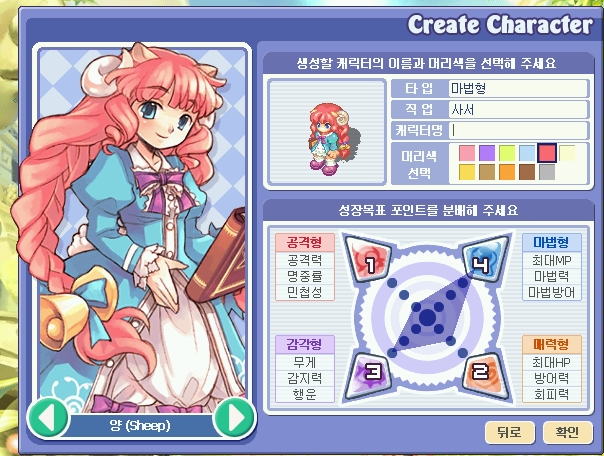The height and width of the screenshot is (456, 604).
Task: Choose the dark brown hair color swatch
Action: (527, 172)
